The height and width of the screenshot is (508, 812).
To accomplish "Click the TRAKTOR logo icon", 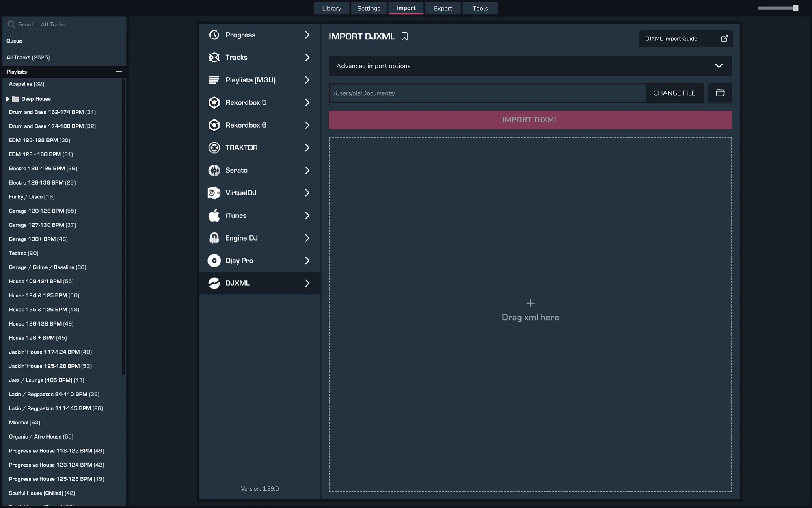I will coord(214,148).
